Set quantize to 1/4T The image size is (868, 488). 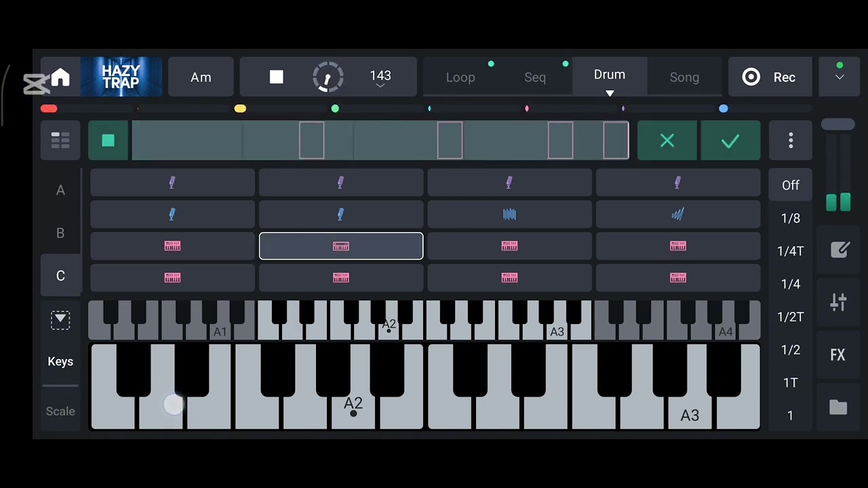[791, 251]
